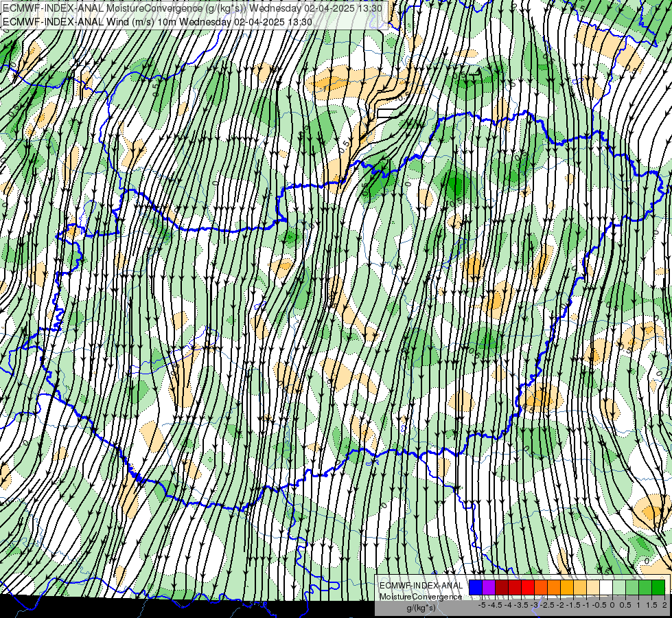The image size is (672, 618).
Task: Click the MoistureConvergence title line at top
Action: click(x=192, y=8)
